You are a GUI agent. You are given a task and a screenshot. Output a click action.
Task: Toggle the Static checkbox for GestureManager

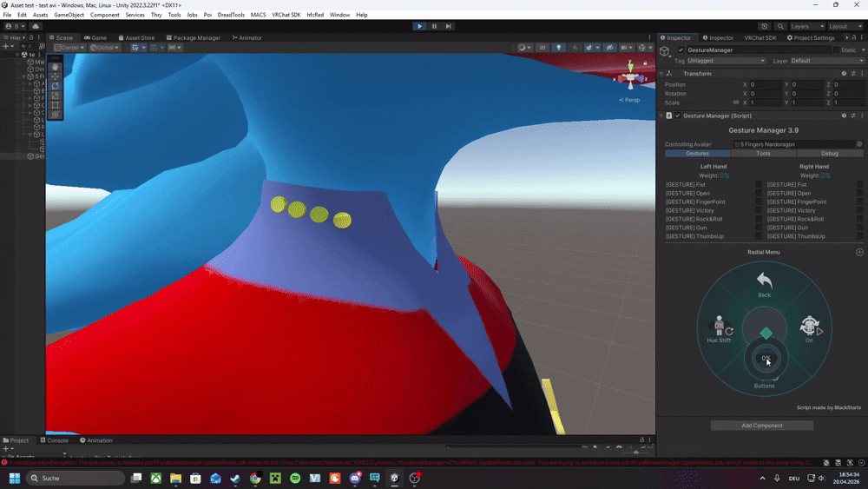(837, 50)
